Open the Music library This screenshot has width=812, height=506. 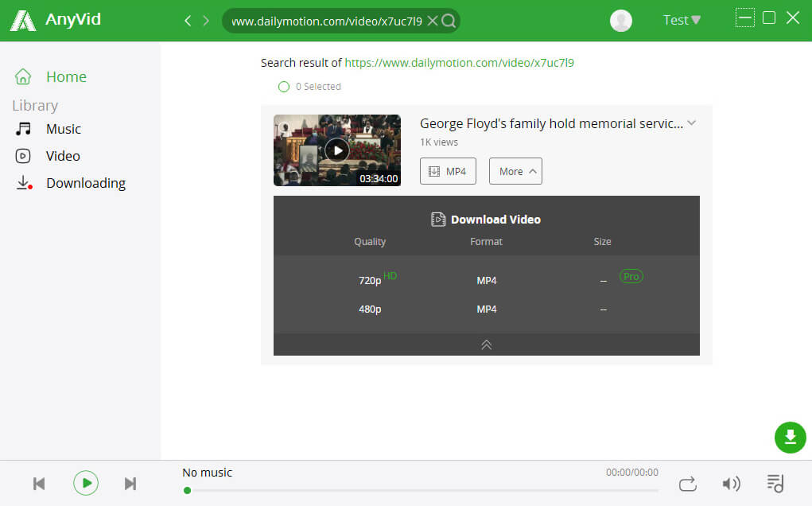tap(63, 129)
